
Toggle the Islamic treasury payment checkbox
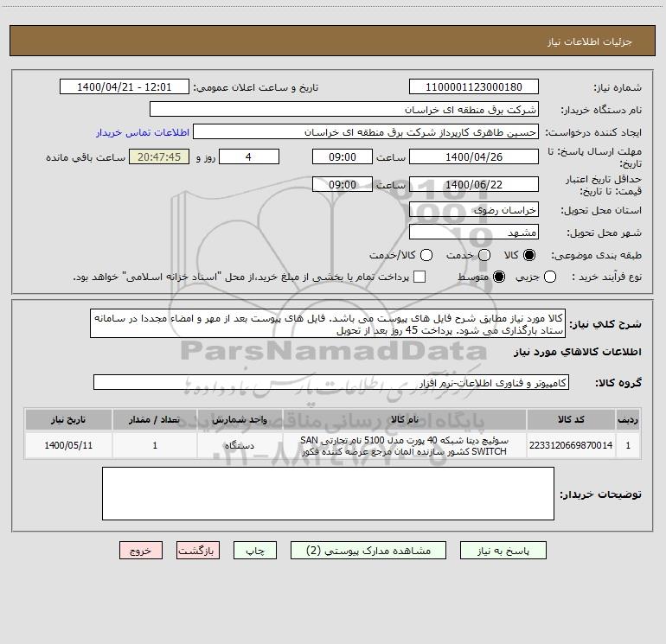tap(419, 277)
